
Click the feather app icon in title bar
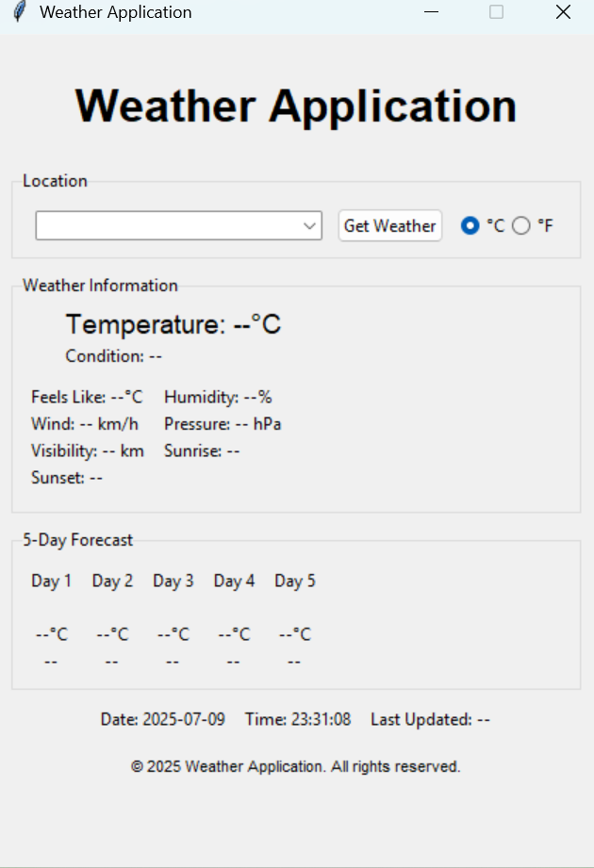20,11
